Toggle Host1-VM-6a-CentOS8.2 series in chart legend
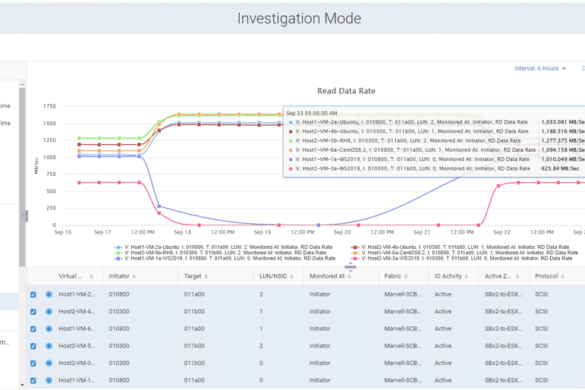The width and height of the screenshot is (585, 390). 464,253
